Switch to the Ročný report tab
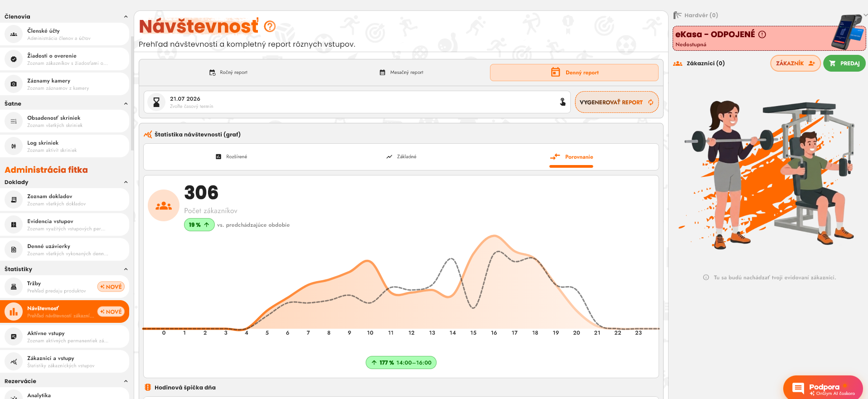 click(228, 73)
